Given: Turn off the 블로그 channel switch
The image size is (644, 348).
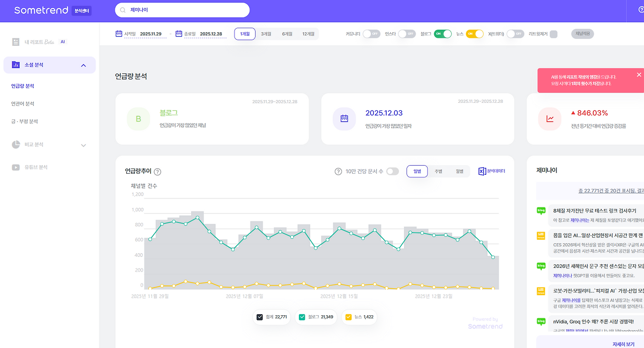Looking at the screenshot, I should [443, 34].
